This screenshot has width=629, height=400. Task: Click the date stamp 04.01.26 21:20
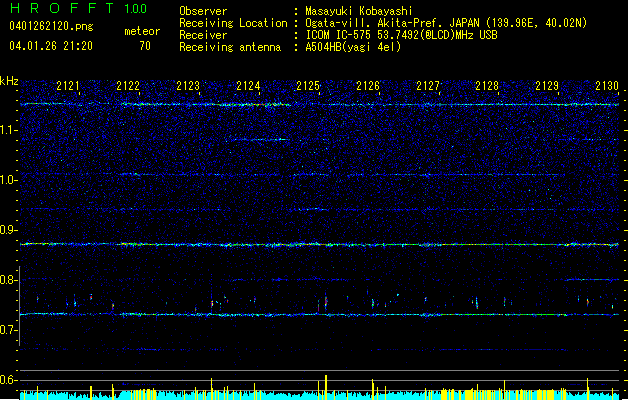pyautogui.click(x=51, y=46)
